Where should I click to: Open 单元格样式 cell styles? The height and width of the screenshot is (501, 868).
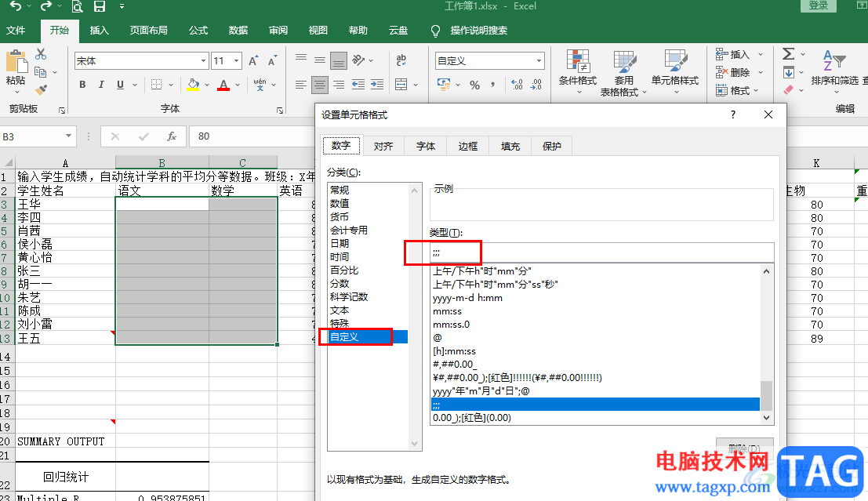675,71
